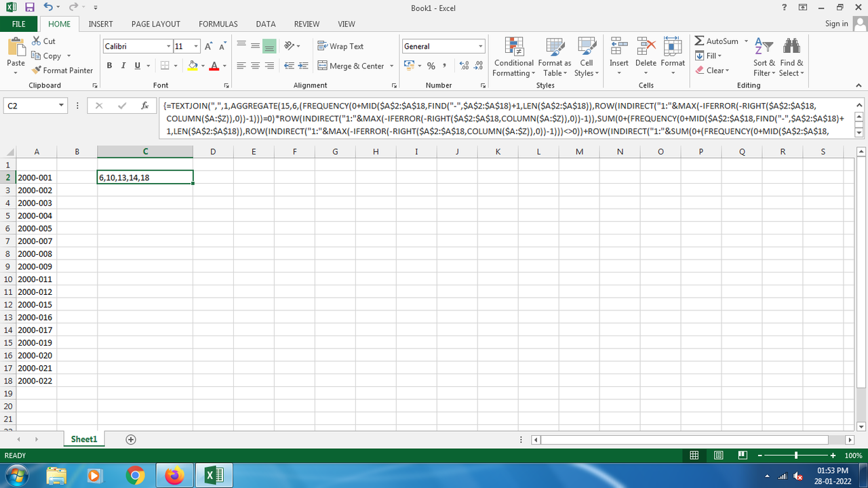Switch to the FORMULAS ribbon tab
Viewport: 868px width, 488px height.
coord(218,24)
